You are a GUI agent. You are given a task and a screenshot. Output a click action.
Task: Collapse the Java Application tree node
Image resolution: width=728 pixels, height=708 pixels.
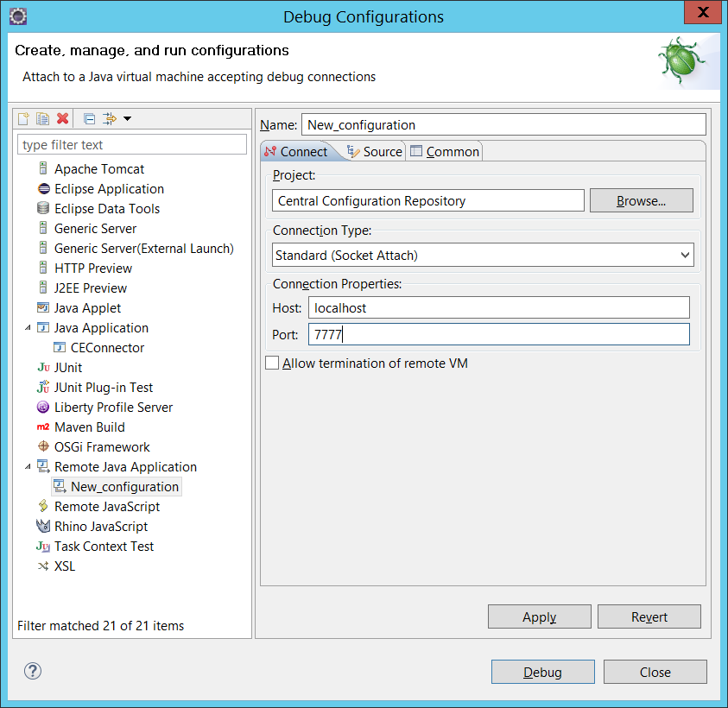(28, 328)
